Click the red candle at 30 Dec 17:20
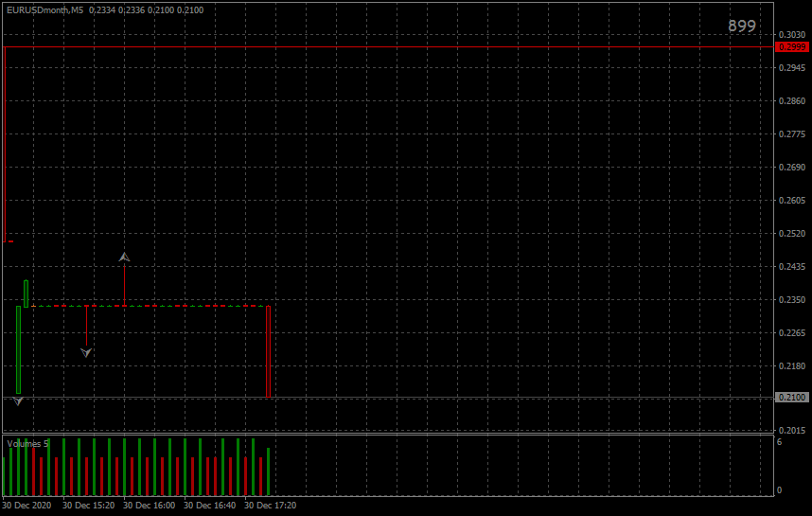812x516 pixels. pyautogui.click(x=268, y=352)
